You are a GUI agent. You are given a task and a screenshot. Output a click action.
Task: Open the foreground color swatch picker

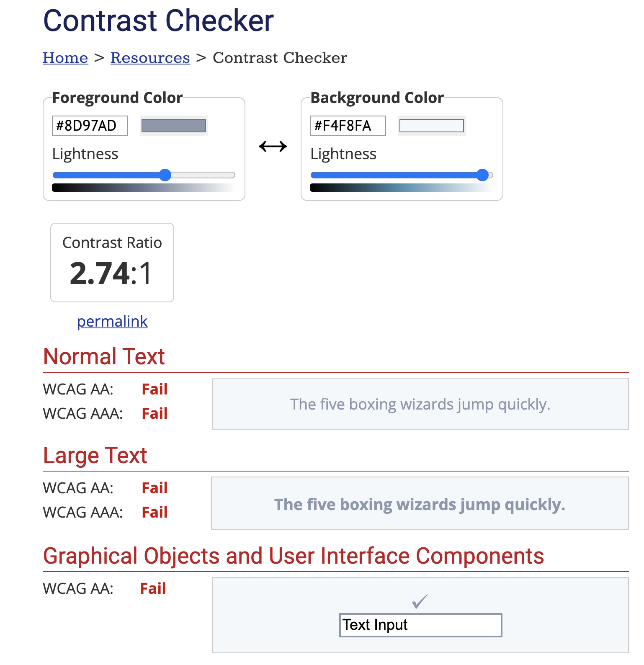(x=173, y=126)
